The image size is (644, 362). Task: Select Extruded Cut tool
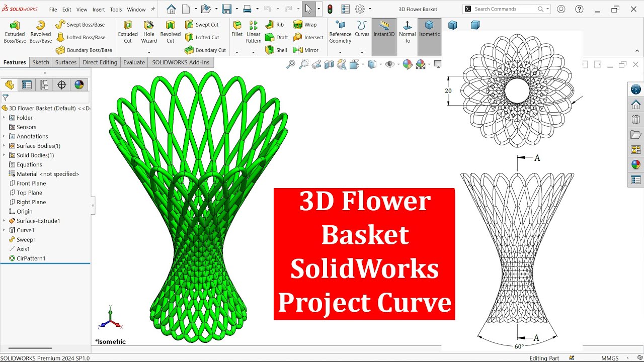[128, 32]
